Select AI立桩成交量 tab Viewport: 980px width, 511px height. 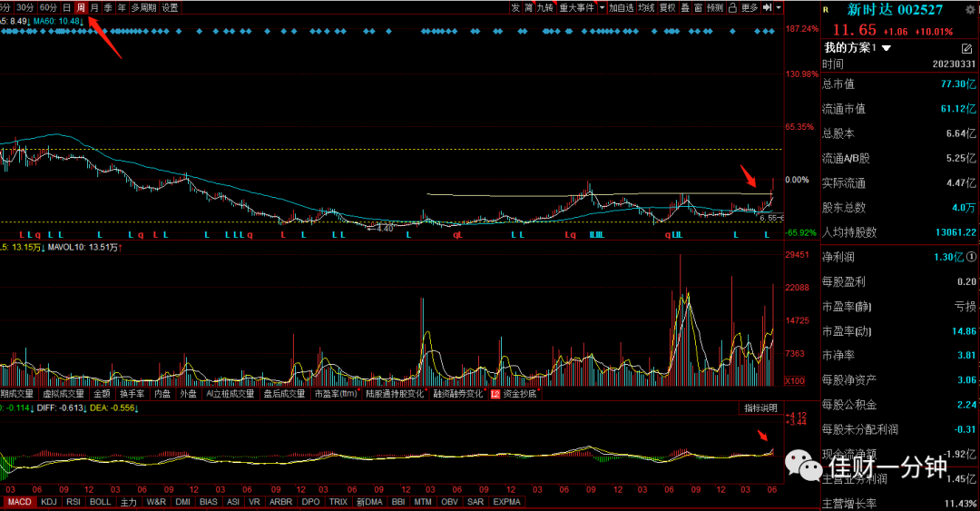click(x=230, y=394)
